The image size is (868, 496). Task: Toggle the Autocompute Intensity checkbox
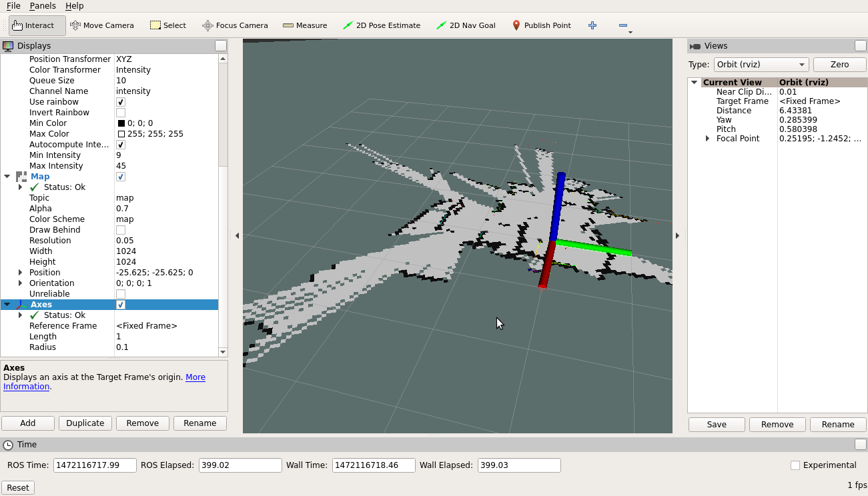[121, 145]
